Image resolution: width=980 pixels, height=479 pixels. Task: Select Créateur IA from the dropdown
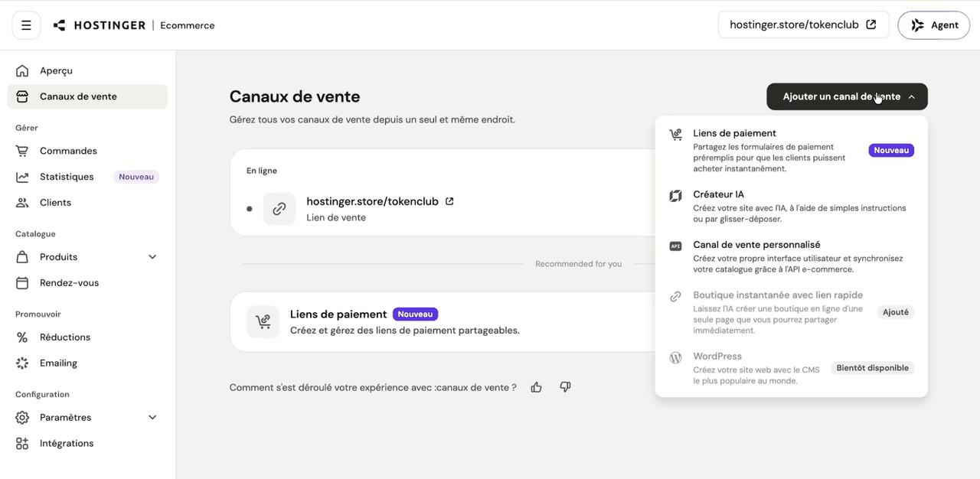coord(791,207)
